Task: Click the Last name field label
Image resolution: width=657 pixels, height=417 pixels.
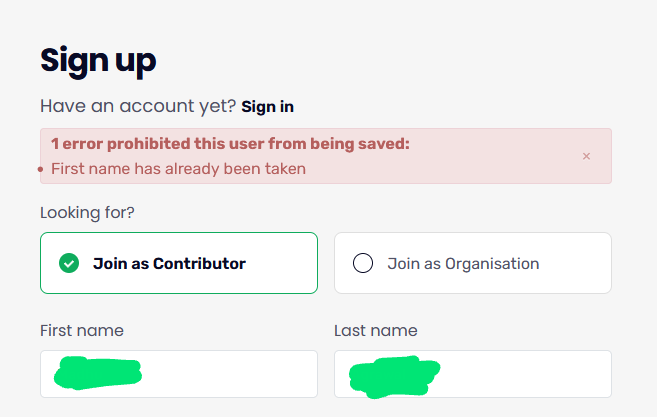Action: 375,330
